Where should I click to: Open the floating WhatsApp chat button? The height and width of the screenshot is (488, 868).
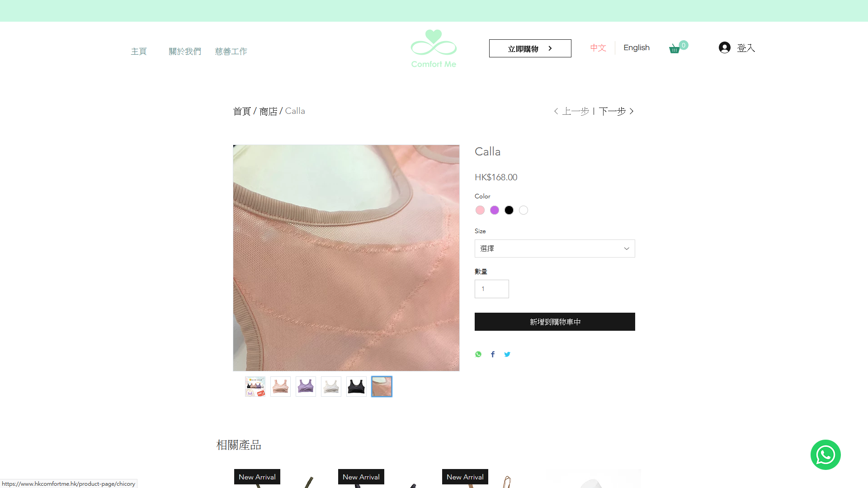pyautogui.click(x=826, y=455)
